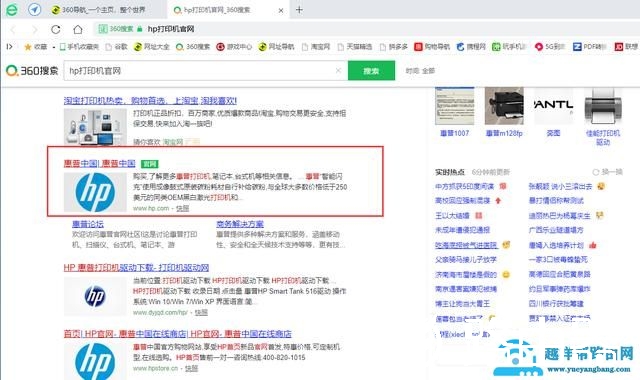Open hot topic 南京遇害案嫌犯被捕

tap(466, 289)
